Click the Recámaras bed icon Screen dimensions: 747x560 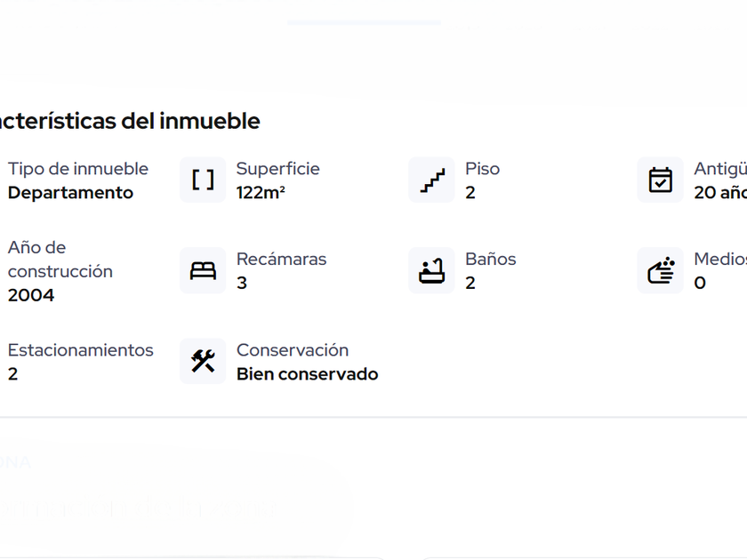pyautogui.click(x=203, y=271)
